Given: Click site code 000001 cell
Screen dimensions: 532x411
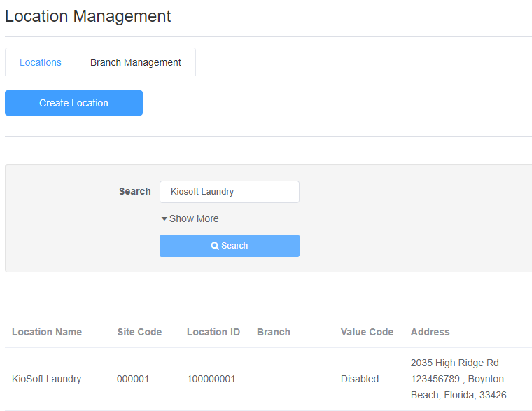Looking at the screenshot, I should (133, 379).
